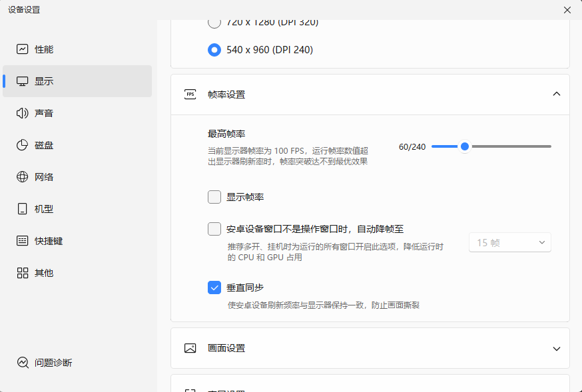Click the 磁盘 disk pie icon
The image size is (582, 392).
[23, 145]
